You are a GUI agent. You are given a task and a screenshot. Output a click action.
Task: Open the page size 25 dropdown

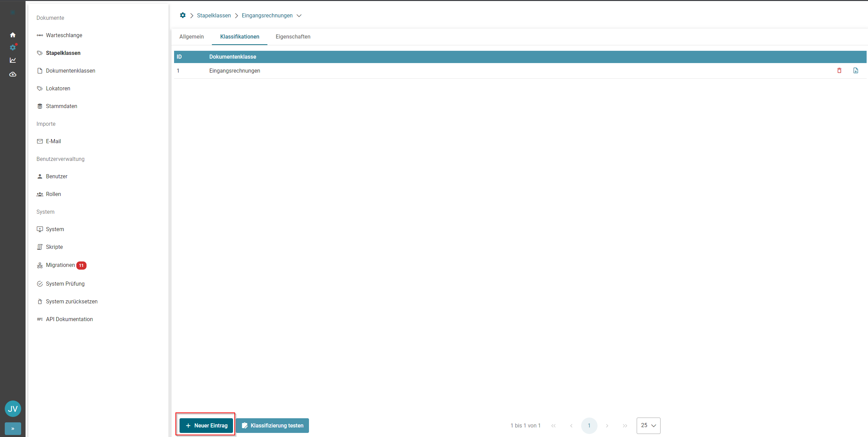[648, 425]
